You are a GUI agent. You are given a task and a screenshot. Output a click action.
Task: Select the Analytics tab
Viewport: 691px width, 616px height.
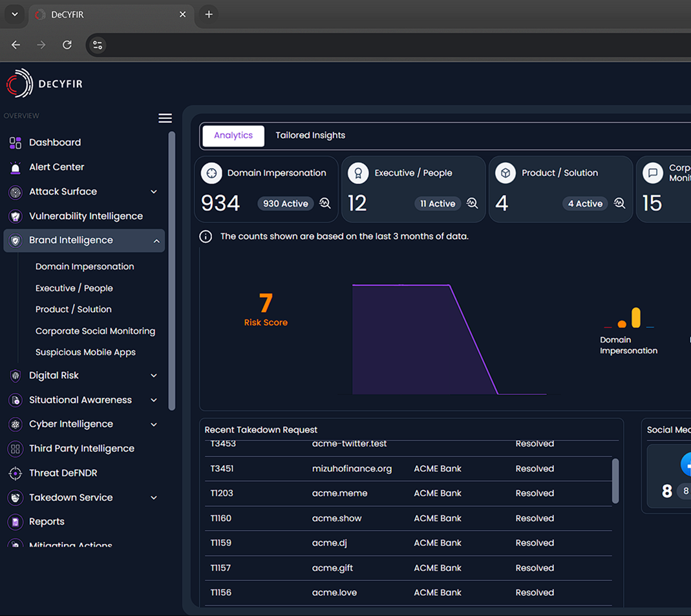pos(233,136)
